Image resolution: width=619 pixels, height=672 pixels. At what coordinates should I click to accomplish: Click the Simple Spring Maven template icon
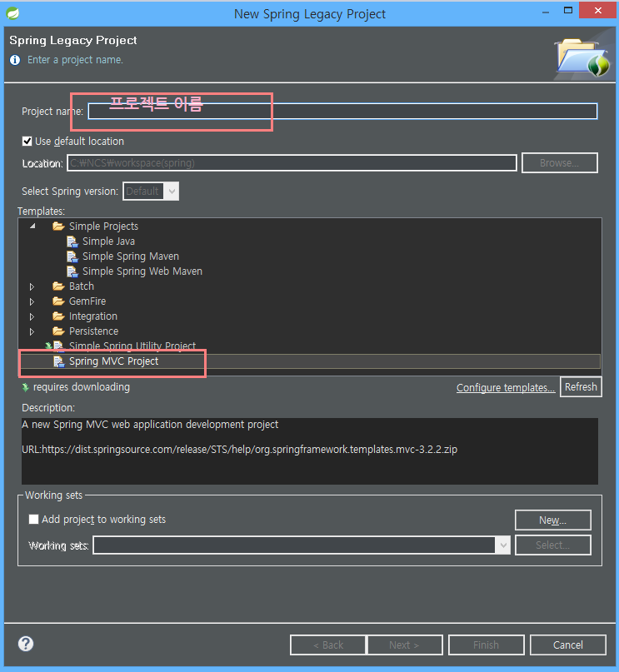click(72, 256)
